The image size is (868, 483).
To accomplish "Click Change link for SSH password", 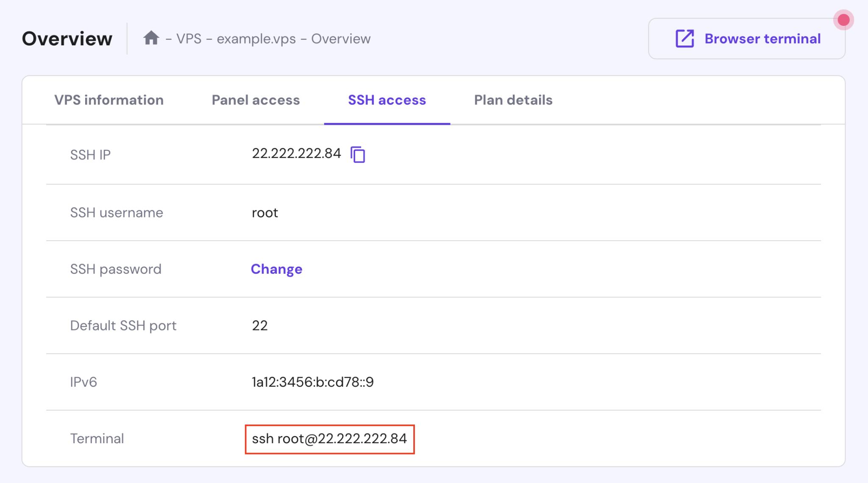I will [x=276, y=269].
